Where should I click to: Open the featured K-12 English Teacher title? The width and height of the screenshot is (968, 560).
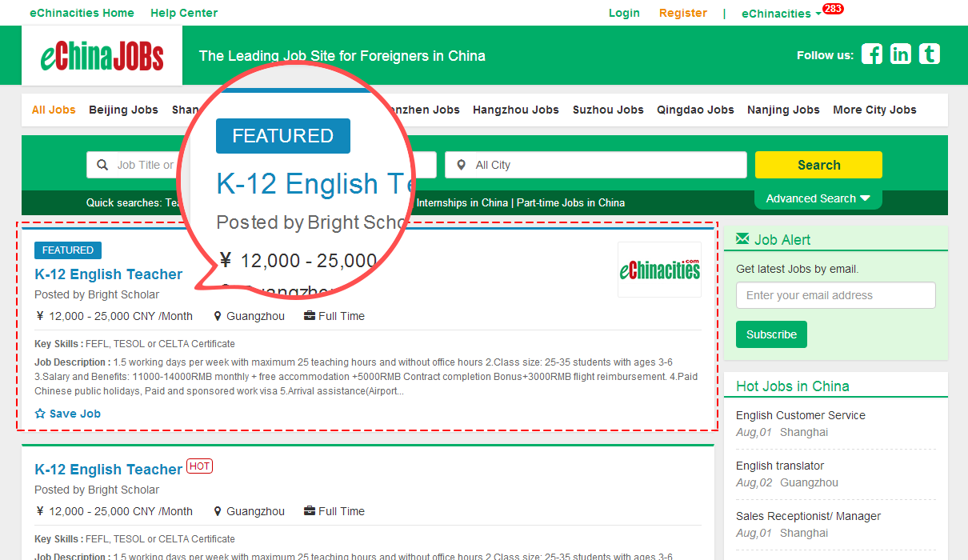[109, 274]
